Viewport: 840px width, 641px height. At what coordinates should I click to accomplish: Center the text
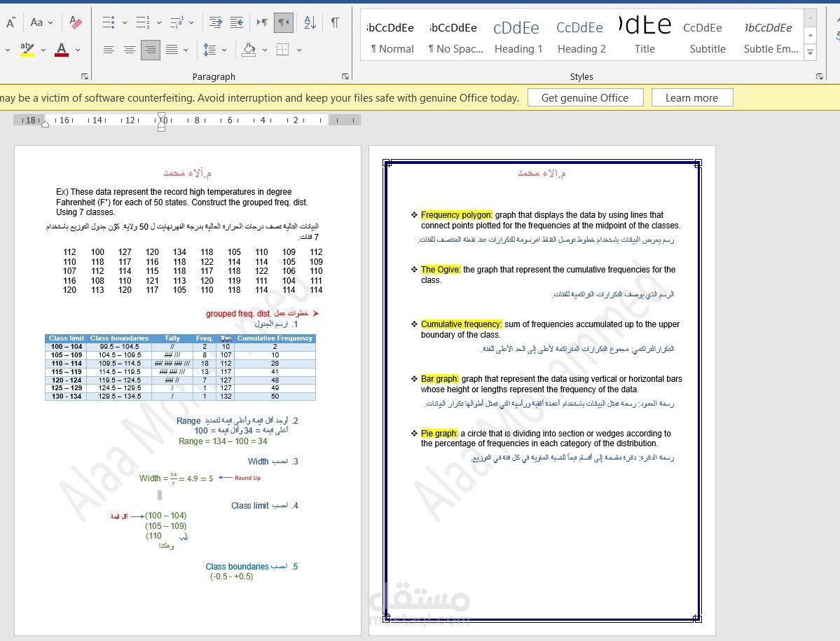pyautogui.click(x=129, y=50)
